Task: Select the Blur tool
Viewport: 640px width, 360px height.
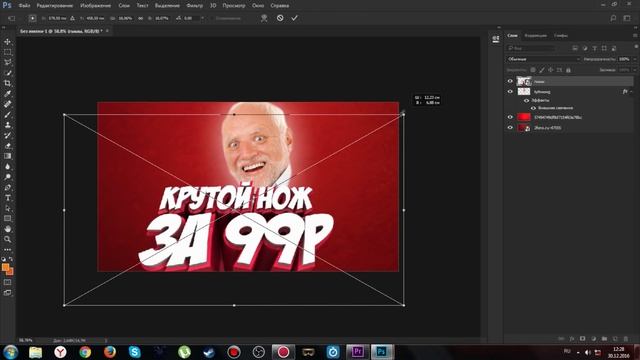Action: click(7, 167)
